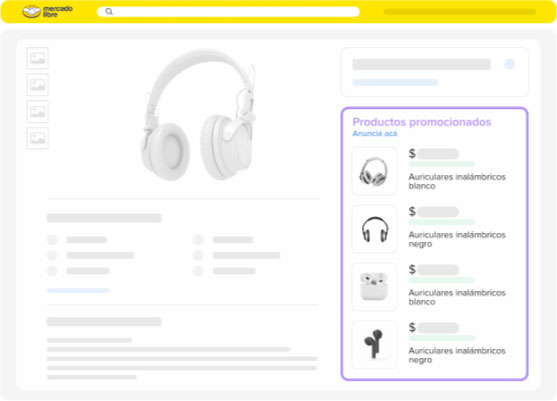The width and height of the screenshot is (557, 401).
Task: Click the Productos promocionados heading
Action: coord(422,122)
